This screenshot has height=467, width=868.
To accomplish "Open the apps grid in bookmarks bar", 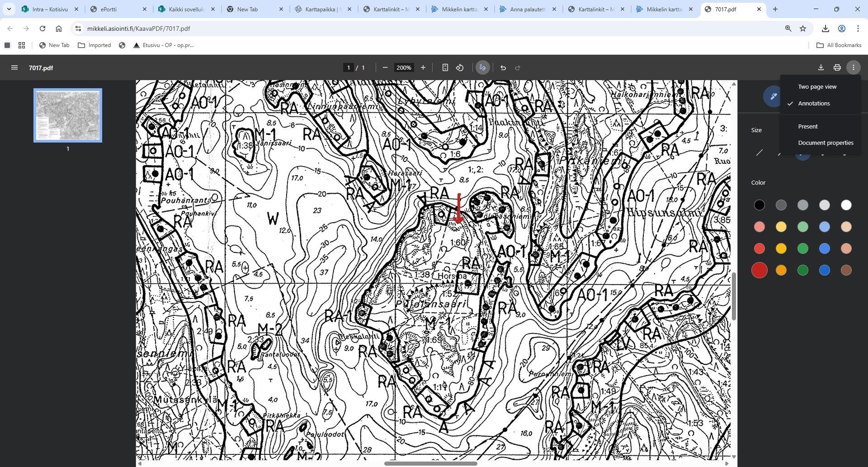I will [x=22, y=45].
